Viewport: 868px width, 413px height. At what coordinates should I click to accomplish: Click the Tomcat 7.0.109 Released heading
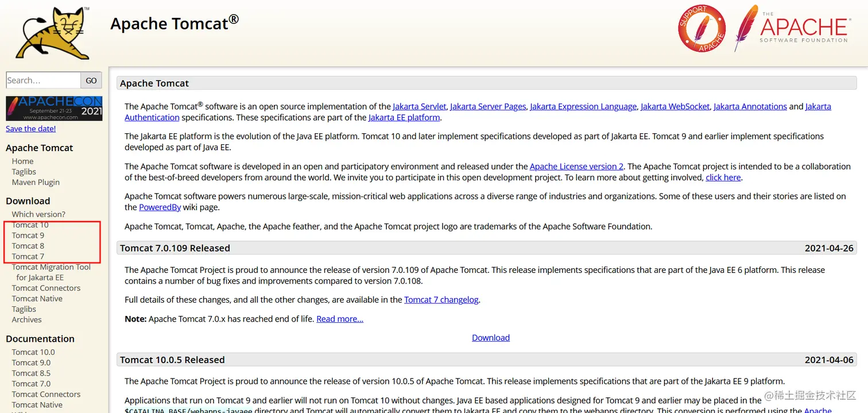[x=175, y=248]
